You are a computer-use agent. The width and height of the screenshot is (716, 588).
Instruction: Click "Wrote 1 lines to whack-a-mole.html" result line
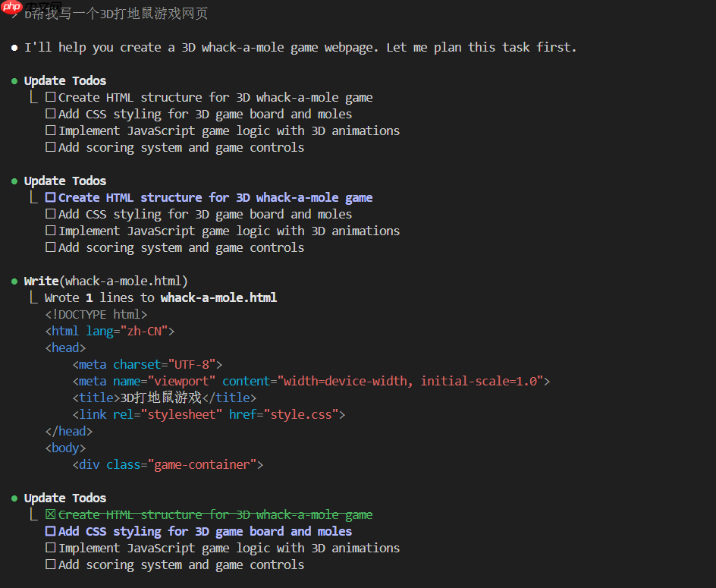tap(161, 298)
